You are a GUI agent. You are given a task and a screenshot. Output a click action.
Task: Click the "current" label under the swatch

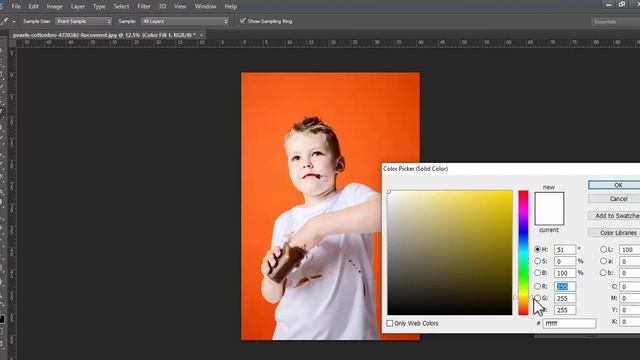tap(549, 230)
